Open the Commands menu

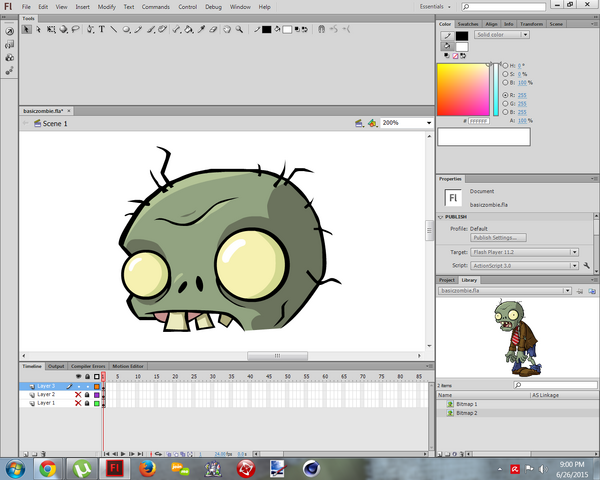pyautogui.click(x=155, y=7)
